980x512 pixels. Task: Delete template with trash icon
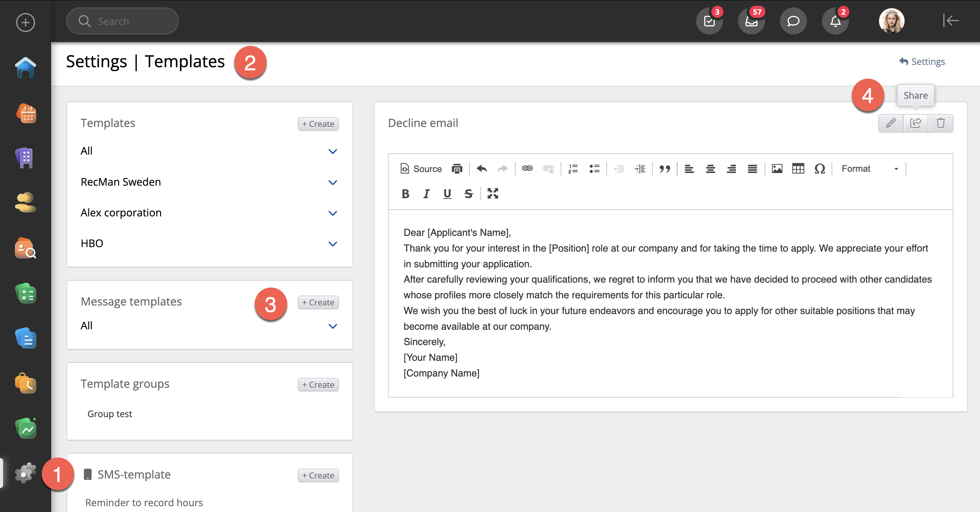tap(940, 123)
